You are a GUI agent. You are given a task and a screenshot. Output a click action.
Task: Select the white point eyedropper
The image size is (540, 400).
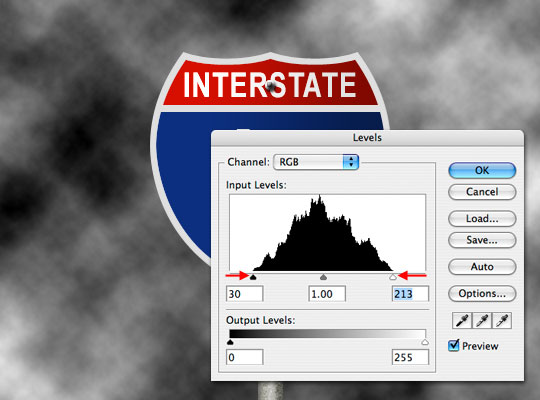[x=502, y=321]
